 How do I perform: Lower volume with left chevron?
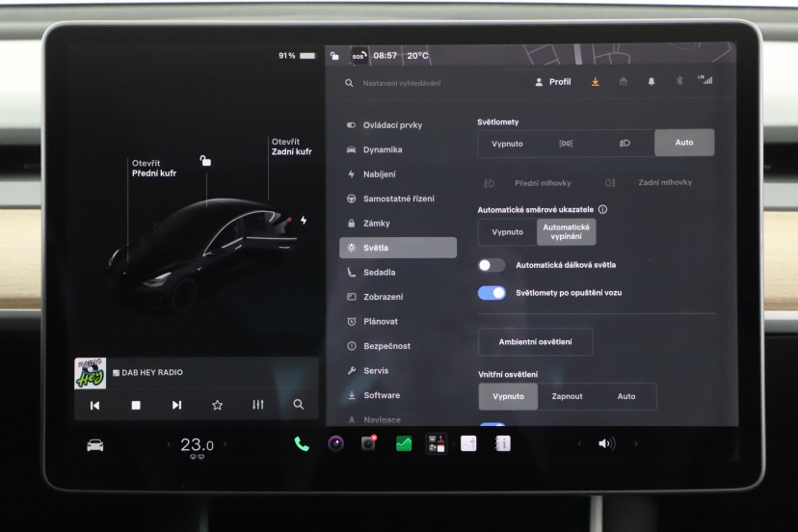(579, 443)
